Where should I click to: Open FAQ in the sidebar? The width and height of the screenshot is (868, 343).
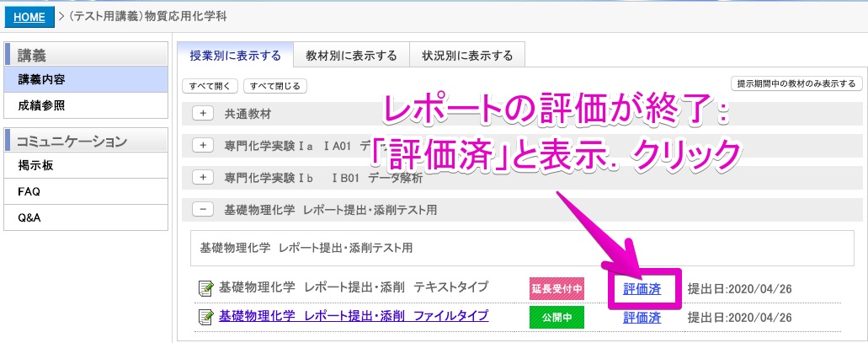point(86,191)
